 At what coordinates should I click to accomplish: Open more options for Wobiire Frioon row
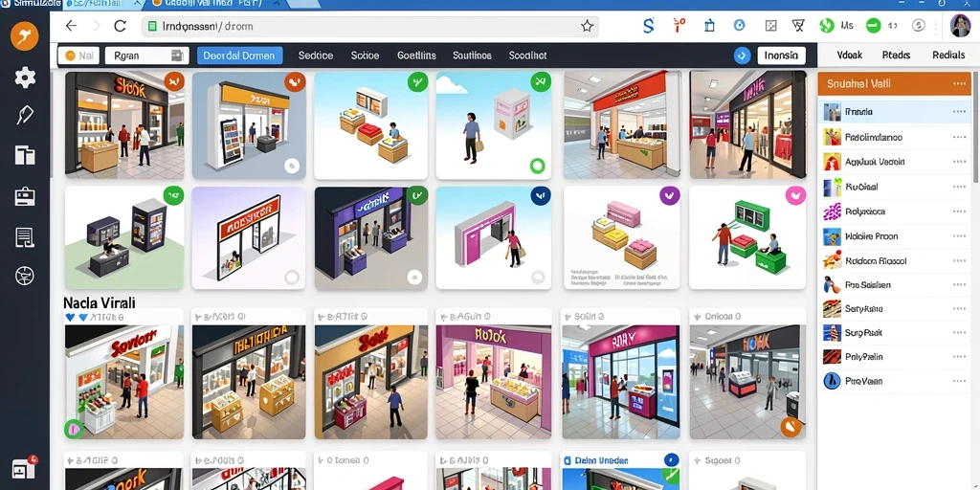pyautogui.click(x=959, y=236)
